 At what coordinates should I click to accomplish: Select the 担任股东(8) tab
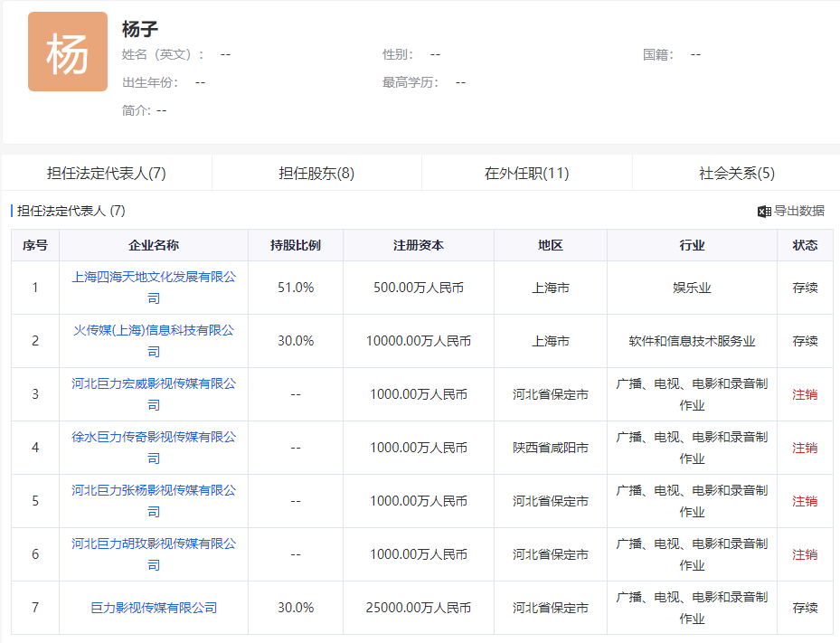pyautogui.click(x=315, y=172)
